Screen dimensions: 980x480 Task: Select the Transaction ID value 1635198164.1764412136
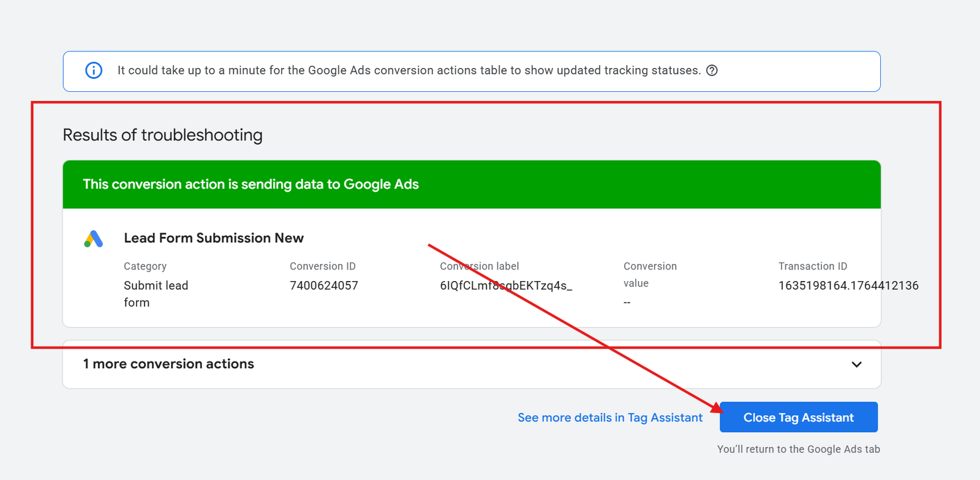848,285
